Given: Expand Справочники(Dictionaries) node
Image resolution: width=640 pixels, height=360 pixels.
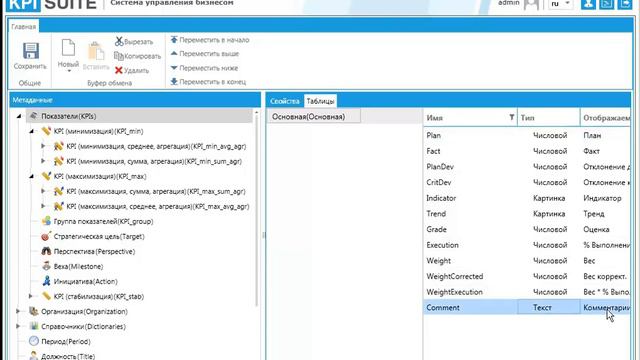Looking at the screenshot, I should [18, 327].
